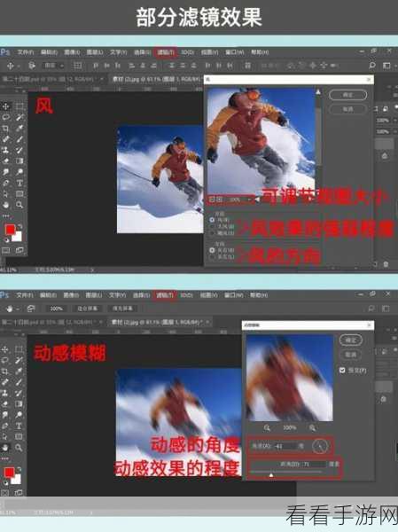Select the Lasso tool in the Motion Blur screenshot
This screenshot has width=398, height=532.
[x=5, y=360]
